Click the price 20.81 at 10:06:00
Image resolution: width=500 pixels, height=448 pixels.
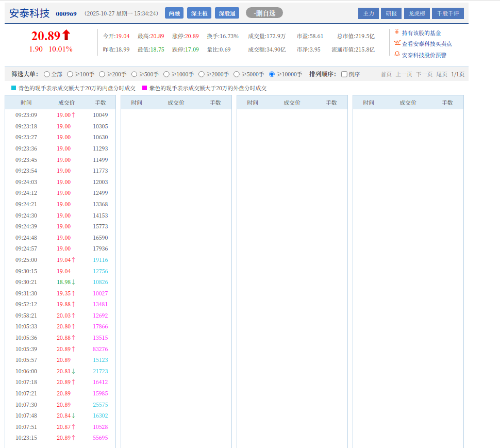pyautogui.click(x=64, y=371)
